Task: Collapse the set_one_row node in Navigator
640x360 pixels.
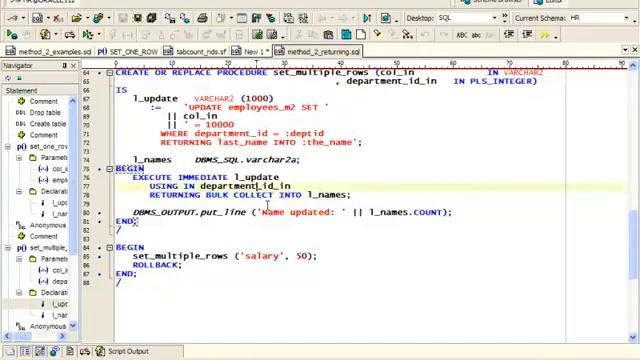Action: tap(8, 147)
